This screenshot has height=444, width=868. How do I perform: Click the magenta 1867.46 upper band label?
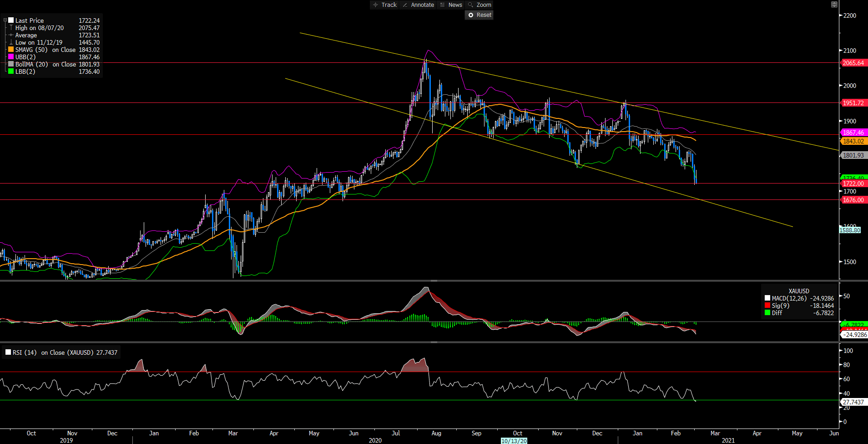pos(854,133)
